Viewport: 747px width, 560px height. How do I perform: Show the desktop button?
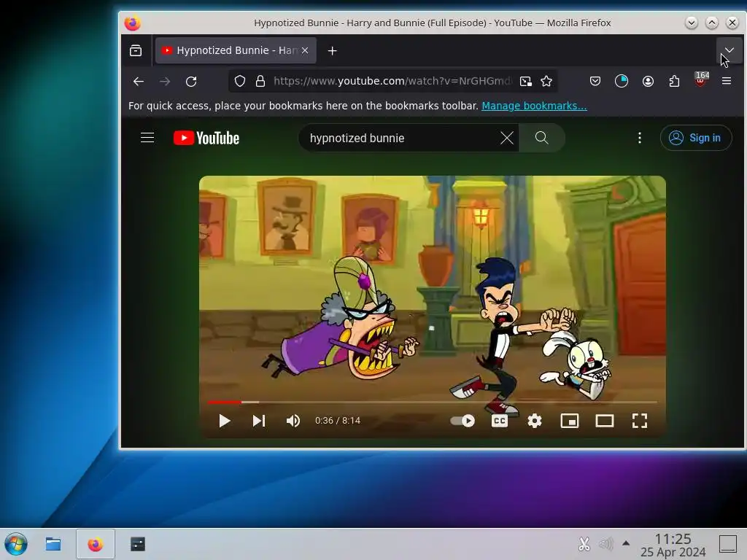(x=728, y=544)
